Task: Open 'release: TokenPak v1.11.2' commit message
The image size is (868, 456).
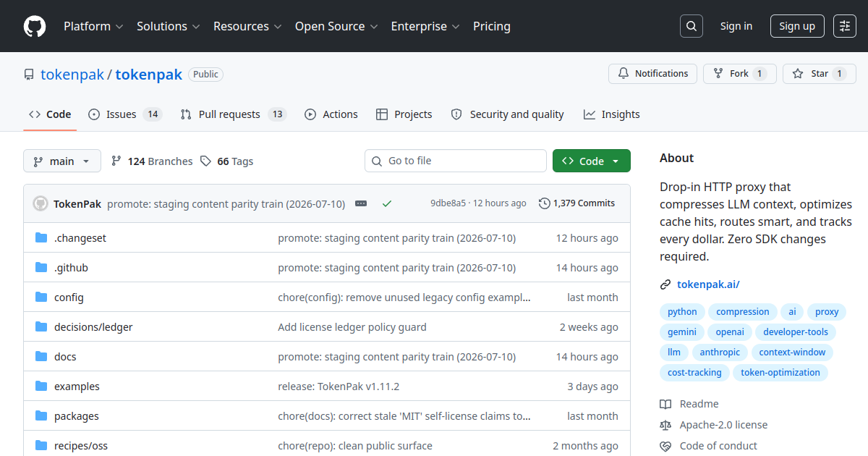Action: coord(339,387)
